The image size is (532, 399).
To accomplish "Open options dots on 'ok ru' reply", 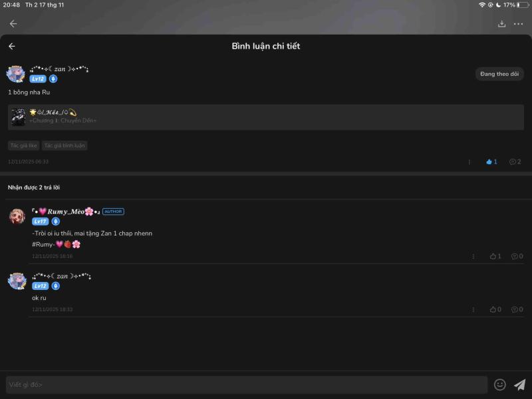I will coord(473,310).
